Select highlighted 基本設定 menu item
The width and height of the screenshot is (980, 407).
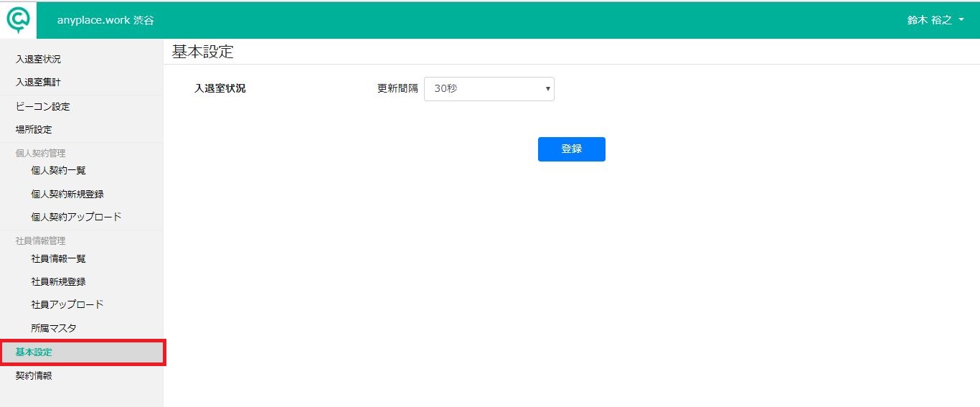pyautogui.click(x=82, y=352)
